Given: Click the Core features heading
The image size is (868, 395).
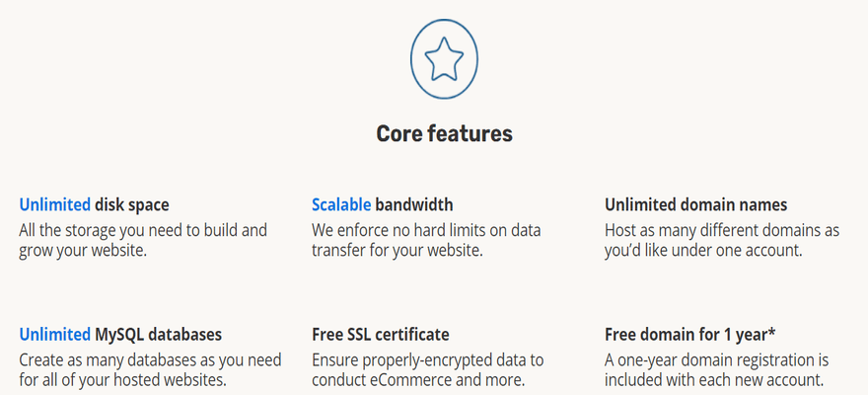Looking at the screenshot, I should pos(444,133).
